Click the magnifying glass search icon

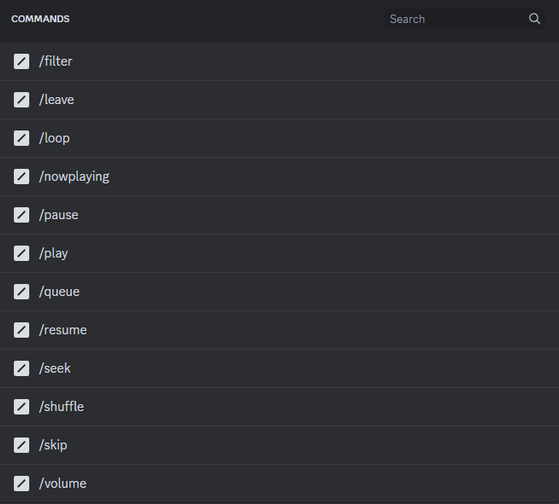534,19
